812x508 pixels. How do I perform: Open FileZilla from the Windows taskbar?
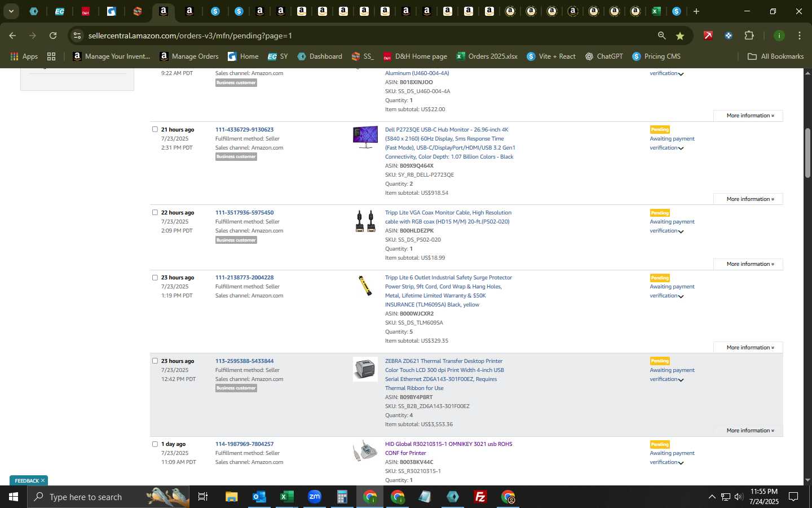[x=480, y=497]
